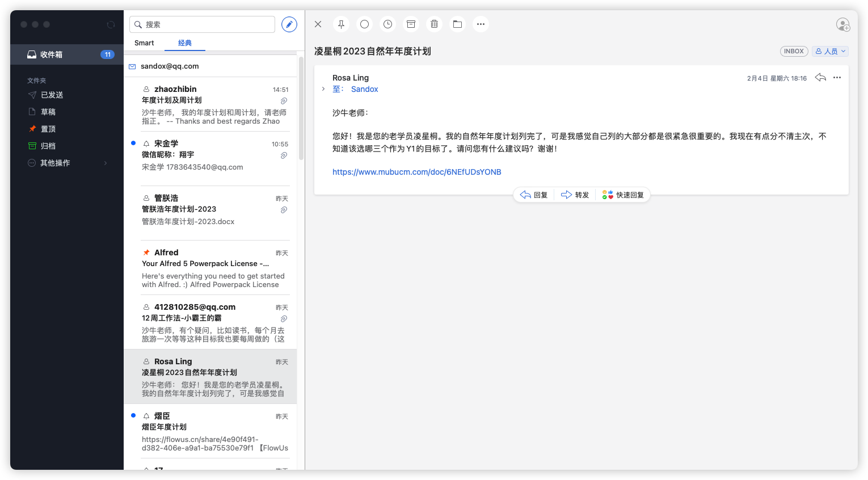Move email to folder icon
Screen dimensions: 868x480
pyautogui.click(x=457, y=24)
